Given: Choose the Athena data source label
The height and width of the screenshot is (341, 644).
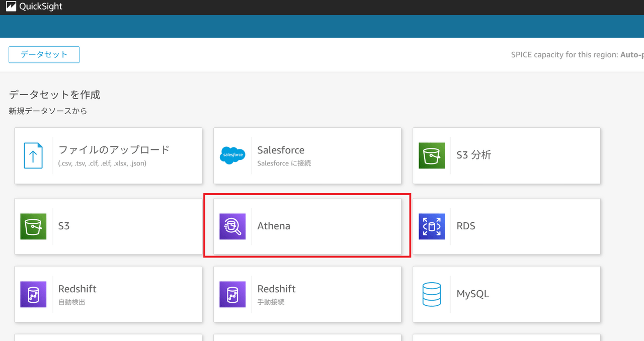Looking at the screenshot, I should 274,226.
